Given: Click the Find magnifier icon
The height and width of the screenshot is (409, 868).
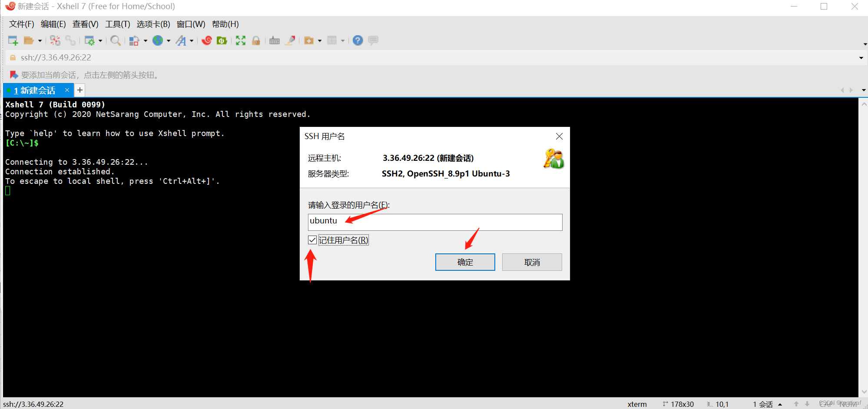Looking at the screenshot, I should pos(116,40).
